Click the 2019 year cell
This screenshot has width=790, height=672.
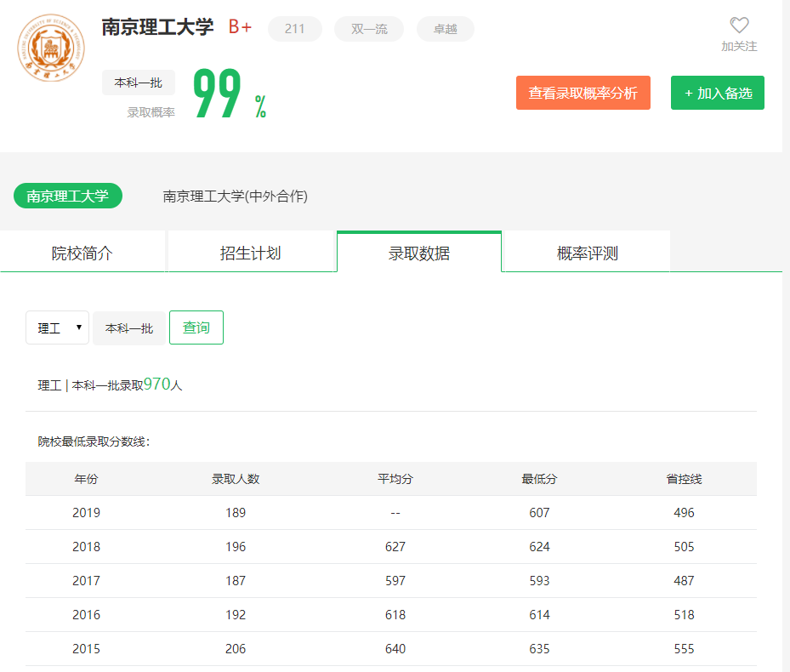[86, 513]
